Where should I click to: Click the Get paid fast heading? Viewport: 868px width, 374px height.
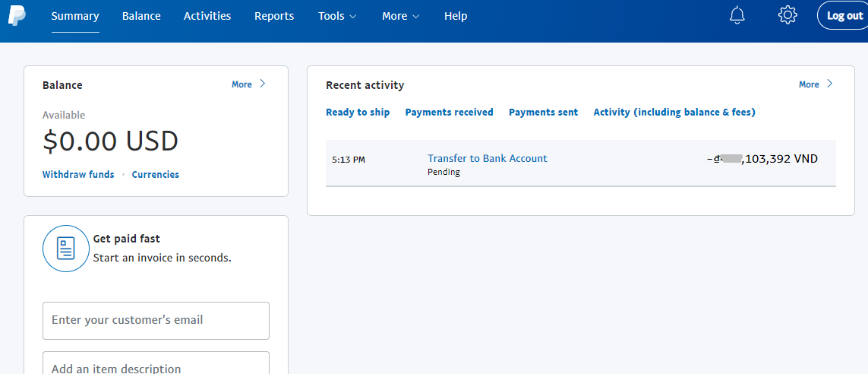point(126,239)
